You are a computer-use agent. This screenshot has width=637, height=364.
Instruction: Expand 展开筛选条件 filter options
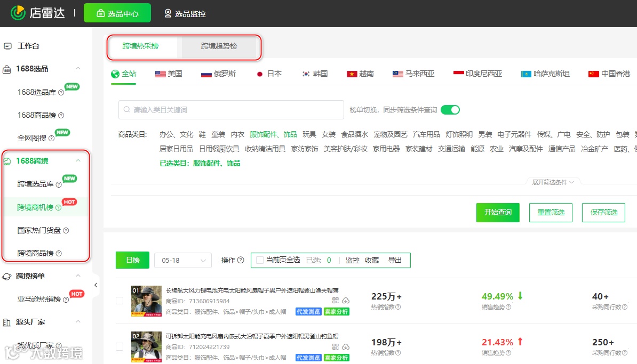pos(553,182)
